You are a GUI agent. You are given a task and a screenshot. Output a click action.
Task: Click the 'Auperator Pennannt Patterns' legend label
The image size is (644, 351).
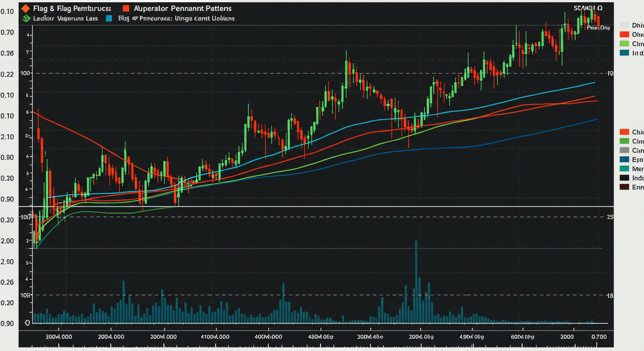182,9
